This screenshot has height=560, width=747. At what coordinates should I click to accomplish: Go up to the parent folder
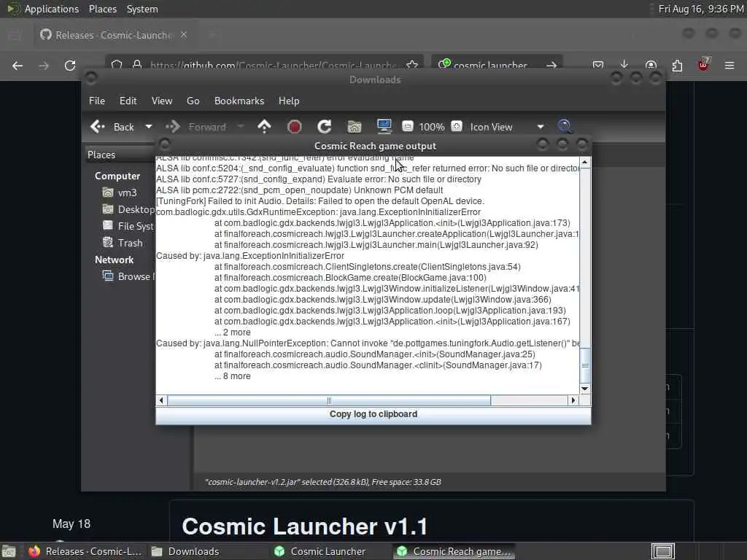tap(264, 126)
